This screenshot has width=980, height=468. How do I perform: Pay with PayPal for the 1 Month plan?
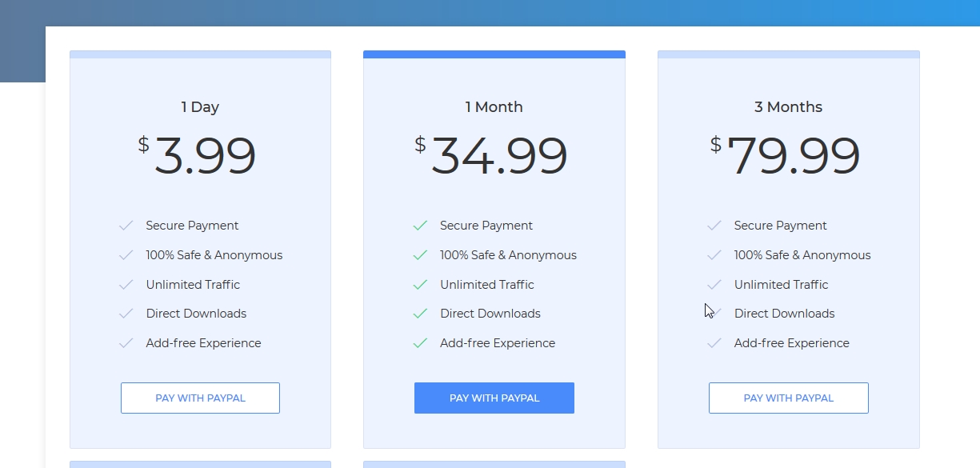pos(494,398)
